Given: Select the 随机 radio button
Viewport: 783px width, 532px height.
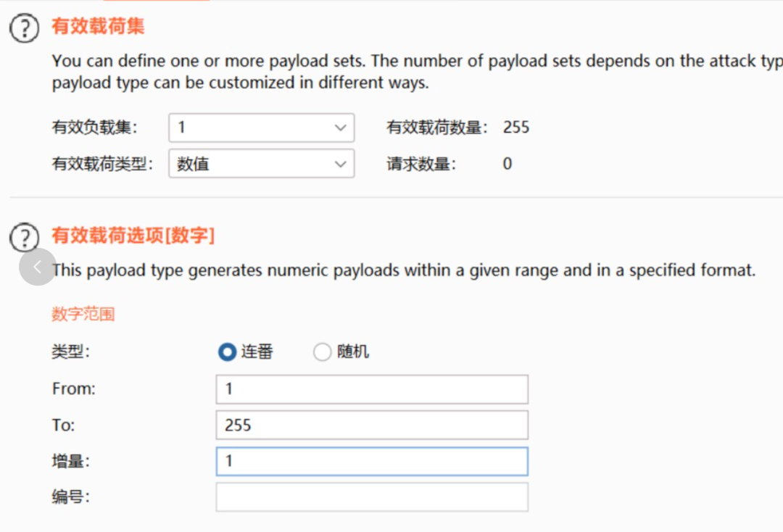Looking at the screenshot, I should (322, 352).
